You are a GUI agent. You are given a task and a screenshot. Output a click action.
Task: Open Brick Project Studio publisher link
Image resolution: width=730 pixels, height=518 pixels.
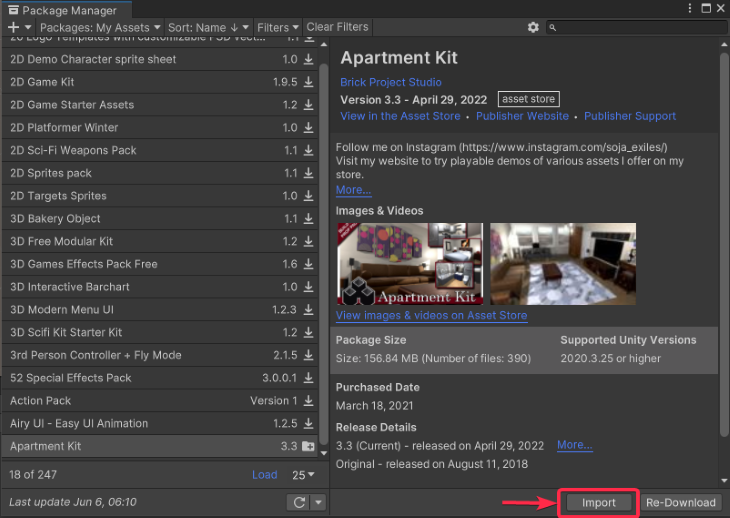click(391, 82)
